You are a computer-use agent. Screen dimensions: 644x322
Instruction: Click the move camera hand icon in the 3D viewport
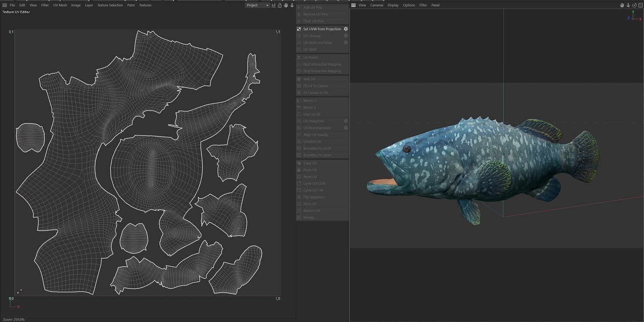[622, 5]
